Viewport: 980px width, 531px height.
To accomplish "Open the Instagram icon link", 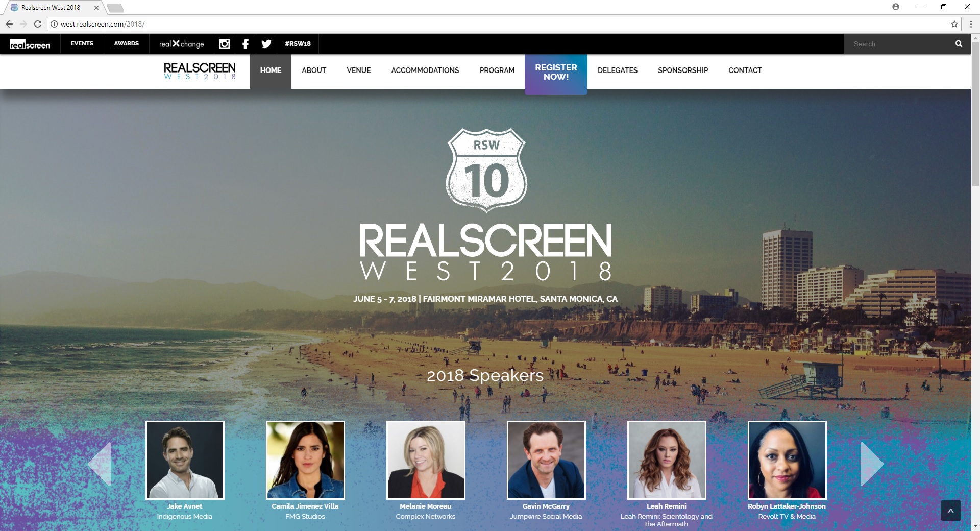I will [x=225, y=44].
